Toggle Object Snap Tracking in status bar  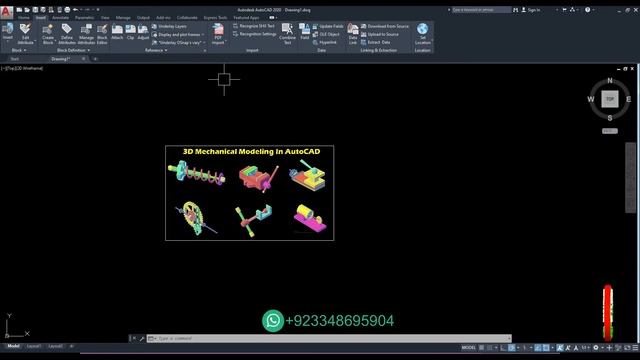(538, 348)
